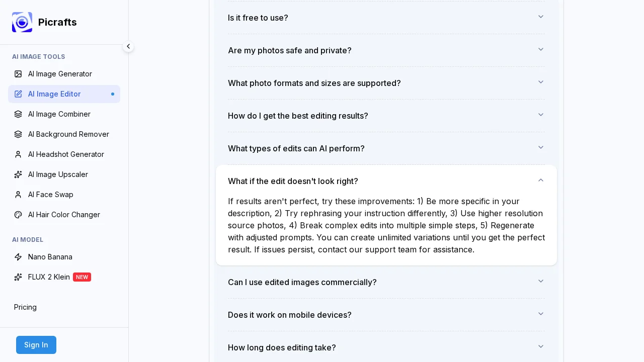
Task: Click the AI Image Combiner layers icon
Action: [18, 114]
